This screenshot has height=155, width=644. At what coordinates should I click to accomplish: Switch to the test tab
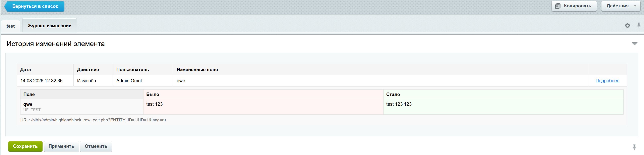pyautogui.click(x=10, y=26)
